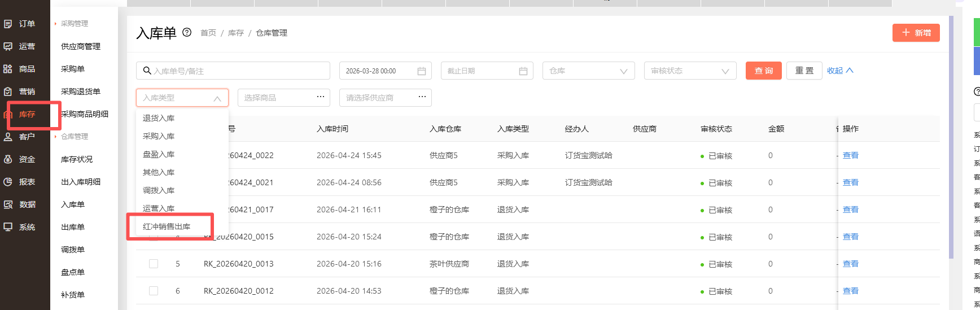The height and width of the screenshot is (310, 980).
Task: Click the 重置 button
Action: pyautogui.click(x=804, y=71)
